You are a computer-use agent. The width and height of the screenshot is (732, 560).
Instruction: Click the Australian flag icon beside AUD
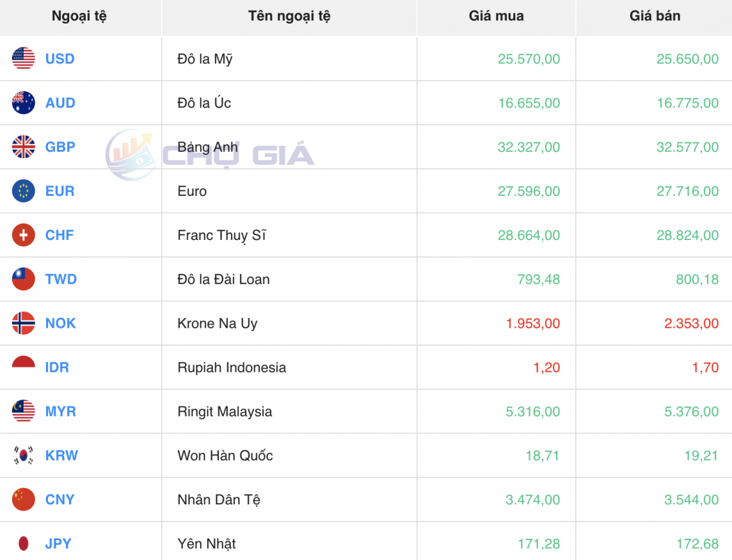23,102
